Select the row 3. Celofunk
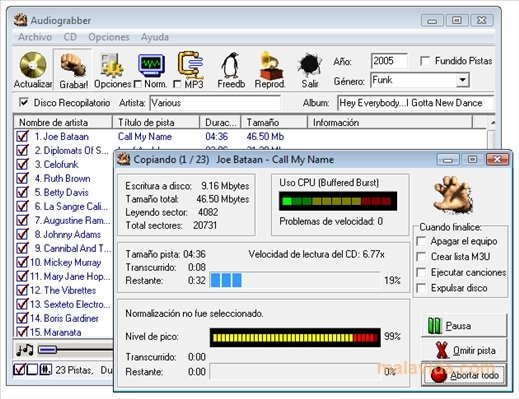The image size is (519, 399). (x=56, y=164)
